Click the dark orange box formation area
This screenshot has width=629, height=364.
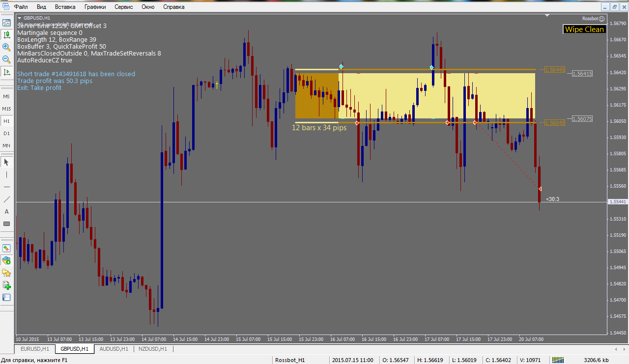tap(317, 96)
